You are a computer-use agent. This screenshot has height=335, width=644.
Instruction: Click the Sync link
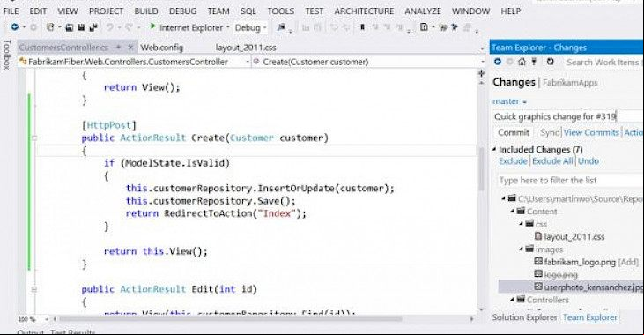549,132
